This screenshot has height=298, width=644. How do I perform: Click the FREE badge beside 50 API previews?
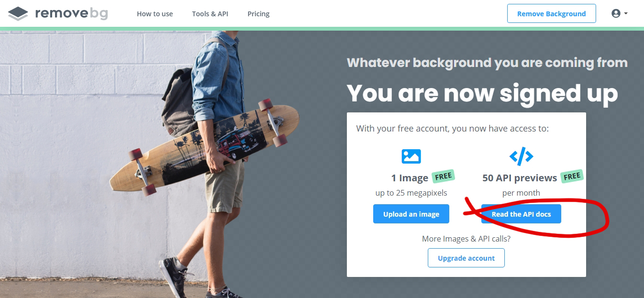[572, 176]
